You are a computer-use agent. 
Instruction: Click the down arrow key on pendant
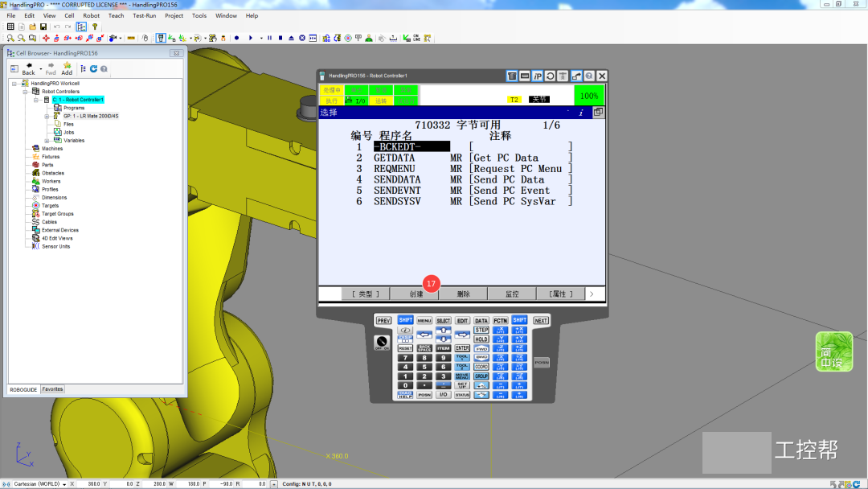(444, 339)
